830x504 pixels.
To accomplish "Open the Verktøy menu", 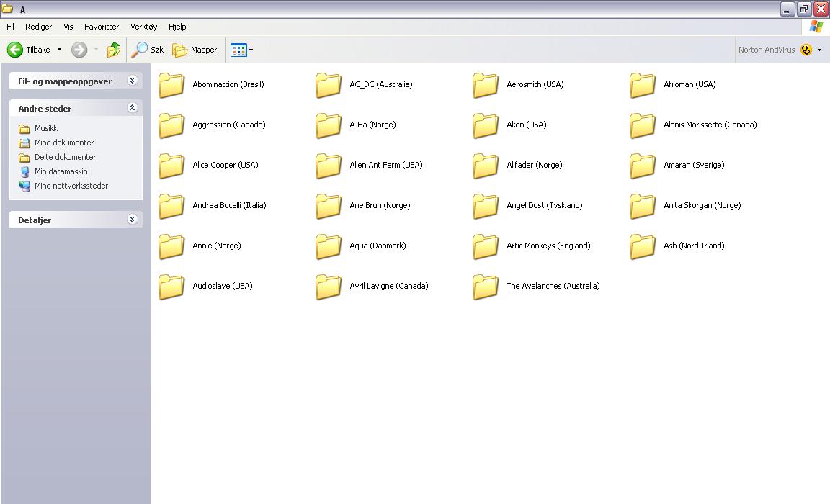I will [x=144, y=27].
